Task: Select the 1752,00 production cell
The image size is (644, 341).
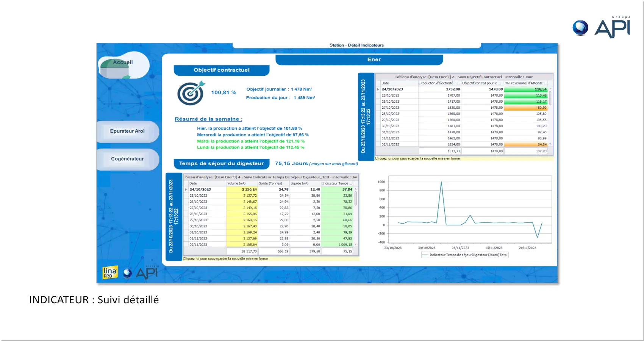Action: pos(439,89)
